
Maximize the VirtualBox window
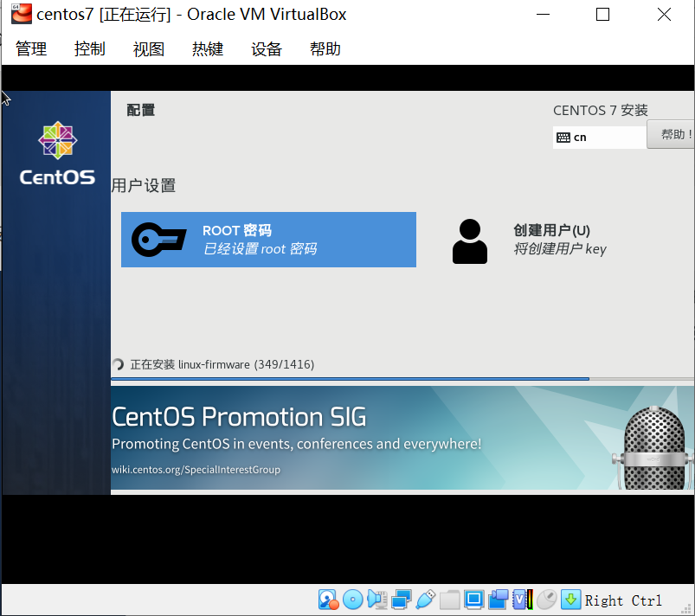point(602,14)
